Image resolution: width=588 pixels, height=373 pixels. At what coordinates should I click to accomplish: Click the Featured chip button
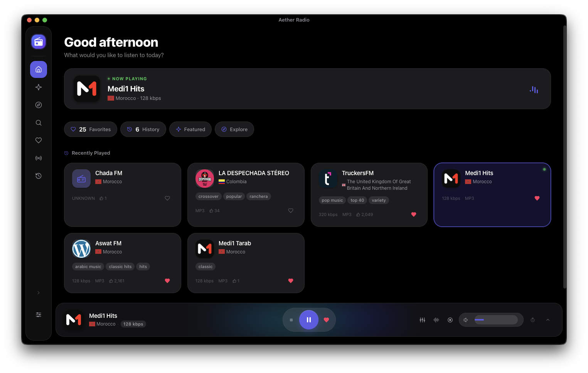(190, 129)
